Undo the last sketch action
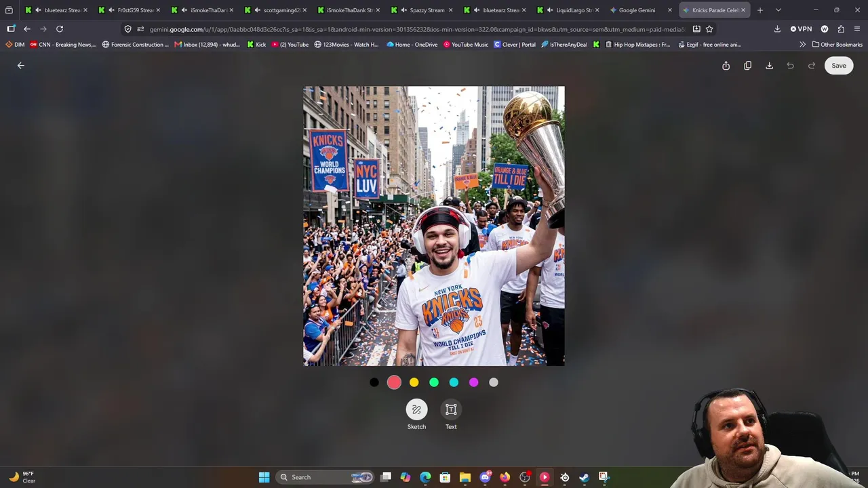The width and height of the screenshot is (868, 488). point(790,66)
